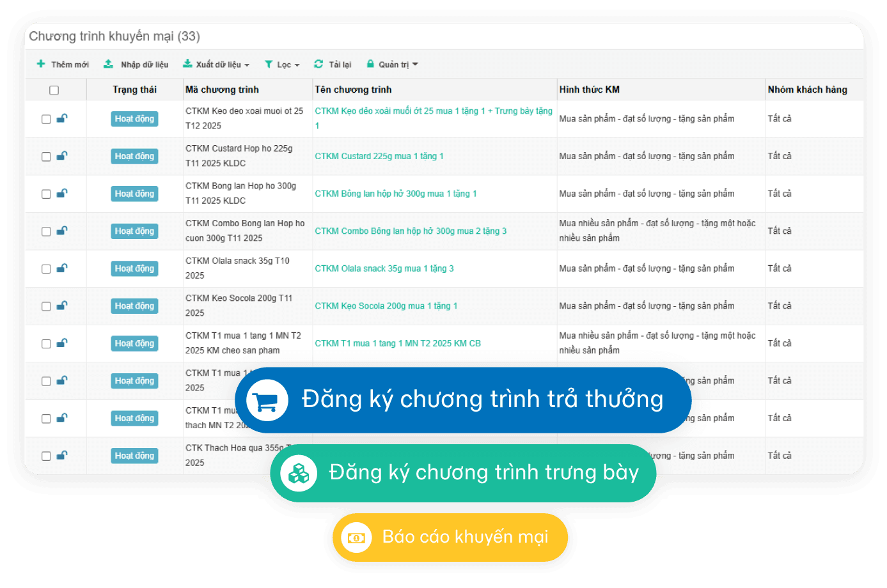Check the box for CTKM Olala snack row
The width and height of the screenshot is (887, 588).
(46, 269)
